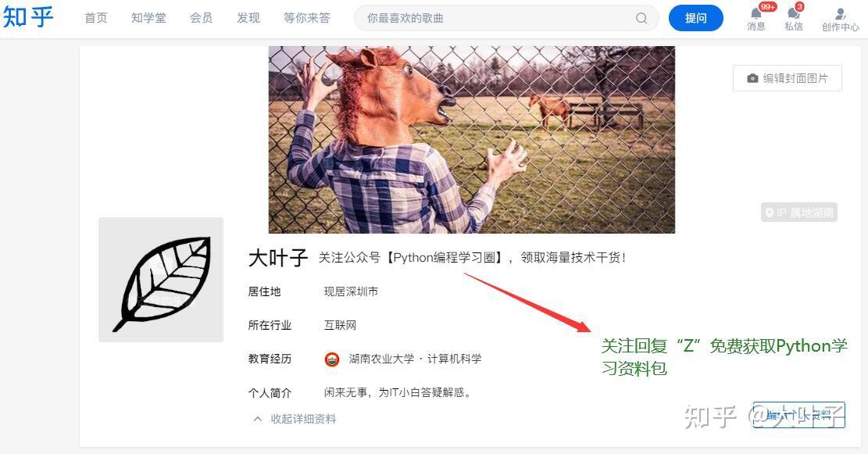Click the blue 提问 button
Viewport: 868px width, 454px height.
[696, 18]
